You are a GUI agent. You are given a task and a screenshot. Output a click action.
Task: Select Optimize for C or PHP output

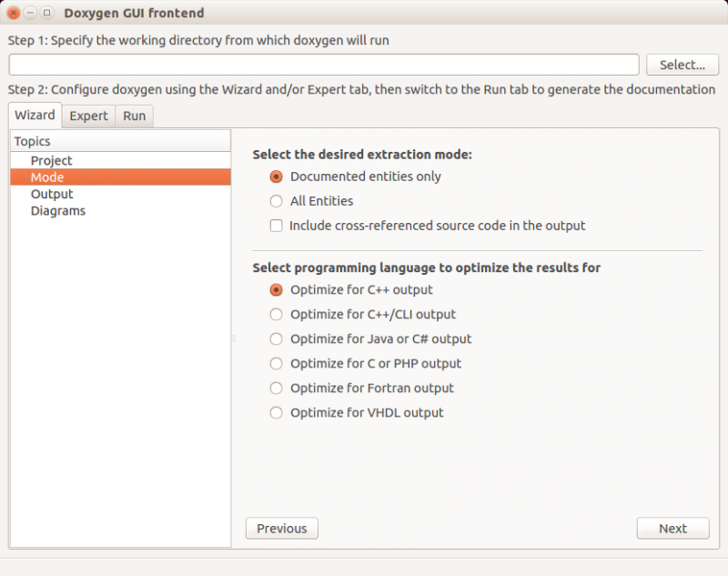pos(277,364)
